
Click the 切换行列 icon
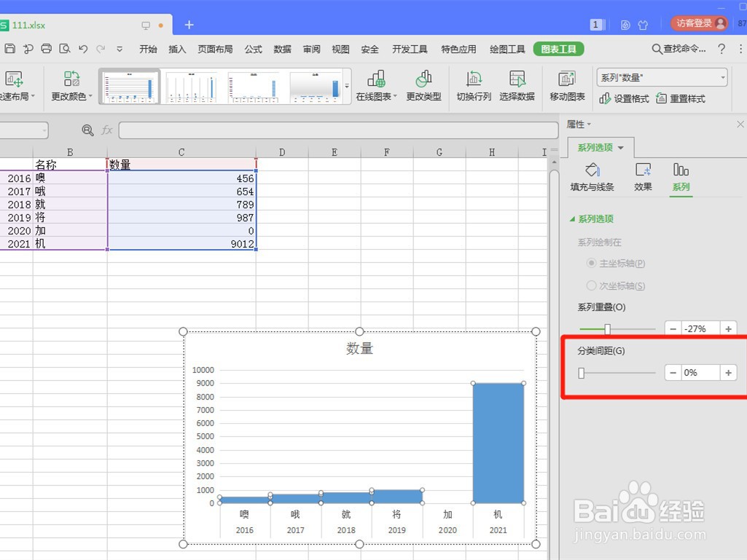coord(474,86)
